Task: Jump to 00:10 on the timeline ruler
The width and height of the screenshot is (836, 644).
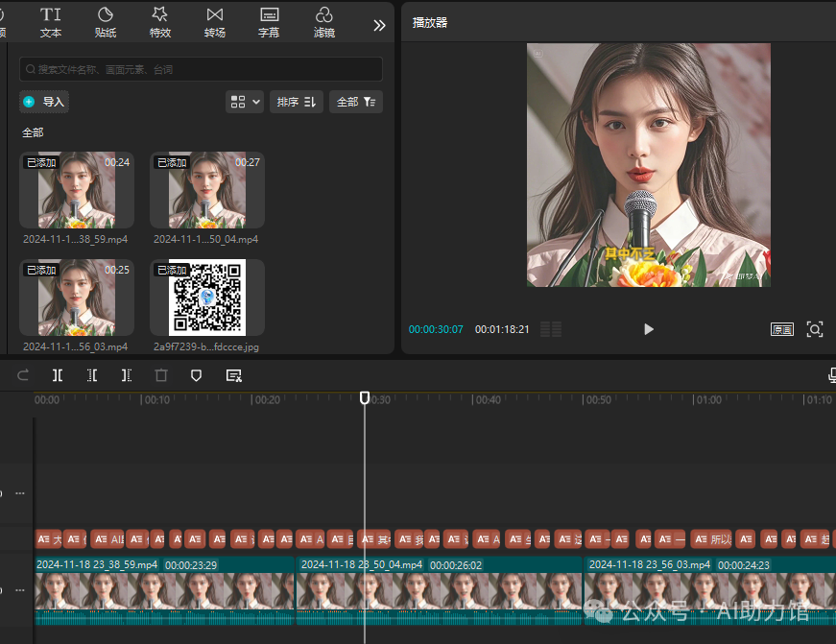Action: point(157,400)
